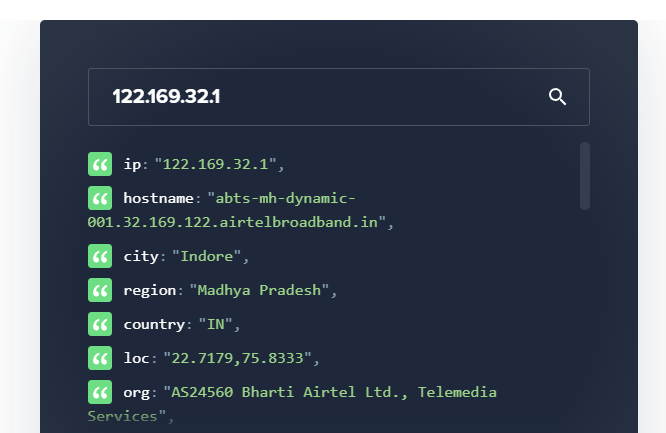Click the results panel vertical scrollbar
This screenshot has height=433, width=666.
point(585,176)
